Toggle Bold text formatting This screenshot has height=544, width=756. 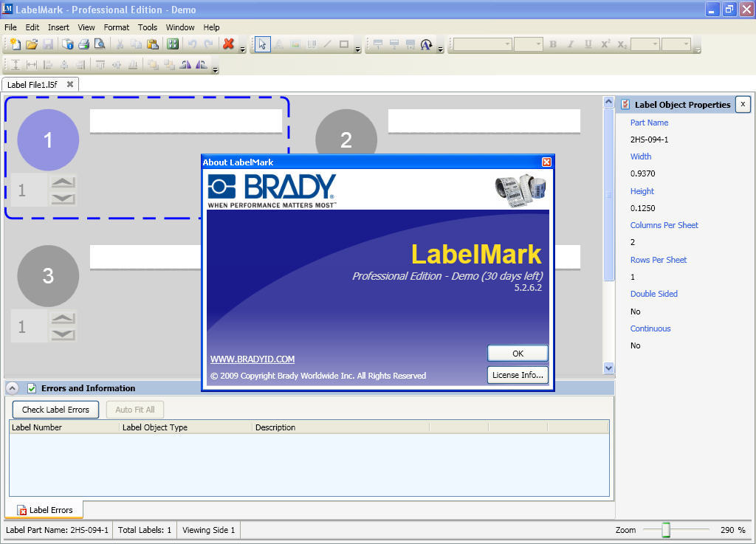click(x=553, y=44)
